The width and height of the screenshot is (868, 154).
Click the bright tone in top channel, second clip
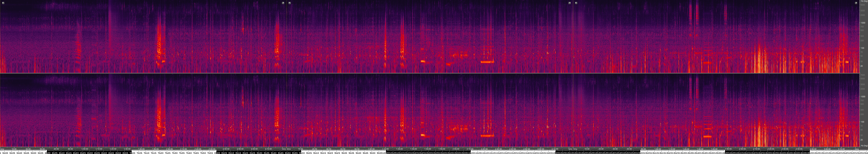coord(487,62)
